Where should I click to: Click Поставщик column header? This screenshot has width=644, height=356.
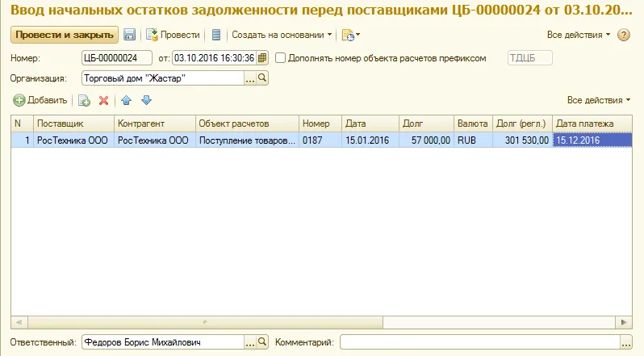[74, 124]
